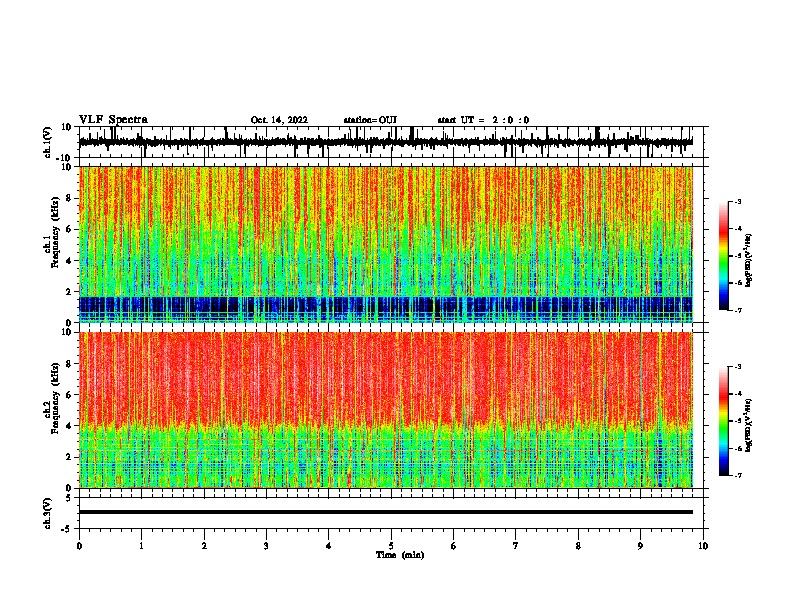Select the 'start UT = 2 : 0 : 0' text
Image resolution: width=792 pixels, height=612 pixels.
483,120
